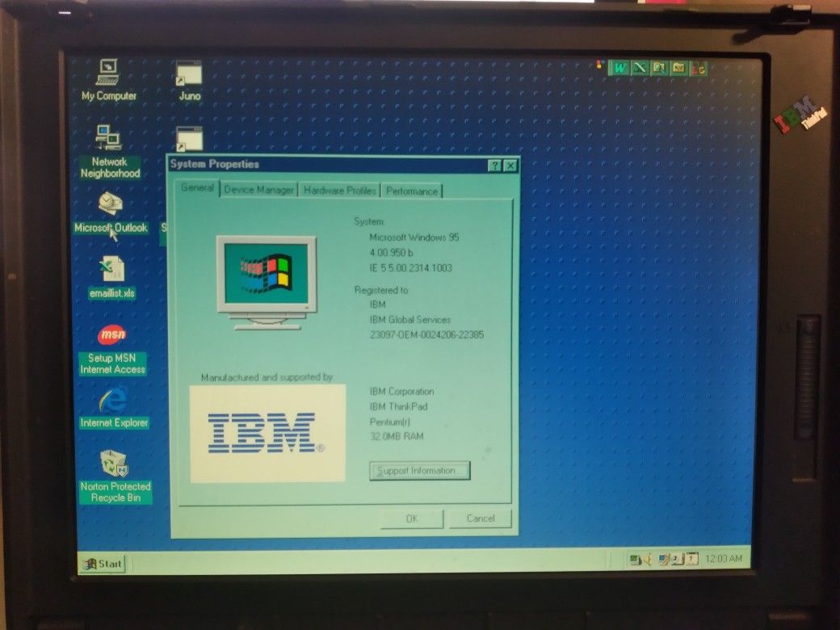Select the Network Neighborhood icon
Screen dimensions: 840x630
(x=110, y=151)
